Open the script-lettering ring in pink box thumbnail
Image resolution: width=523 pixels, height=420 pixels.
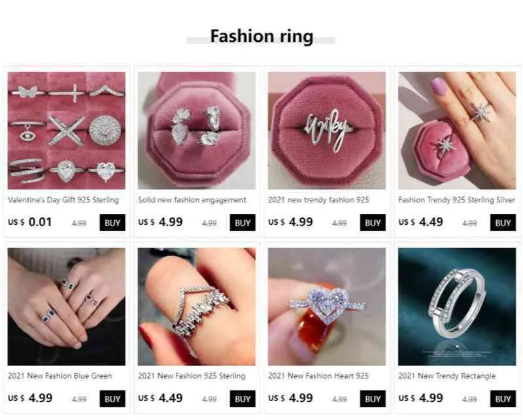[326, 131]
